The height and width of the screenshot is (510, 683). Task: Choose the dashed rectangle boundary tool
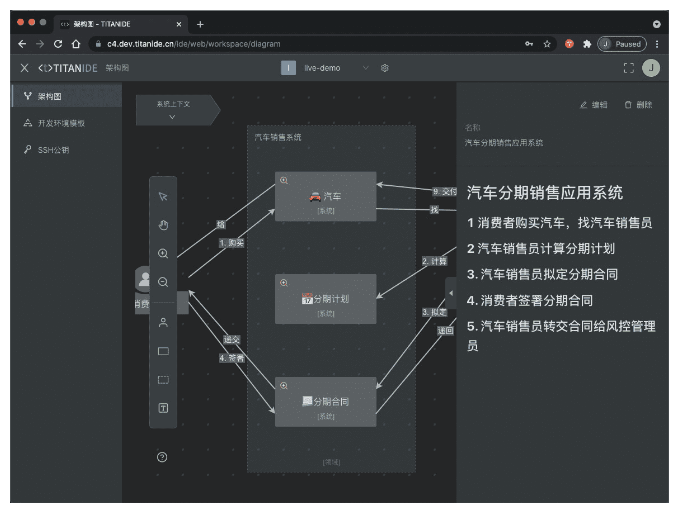163,379
